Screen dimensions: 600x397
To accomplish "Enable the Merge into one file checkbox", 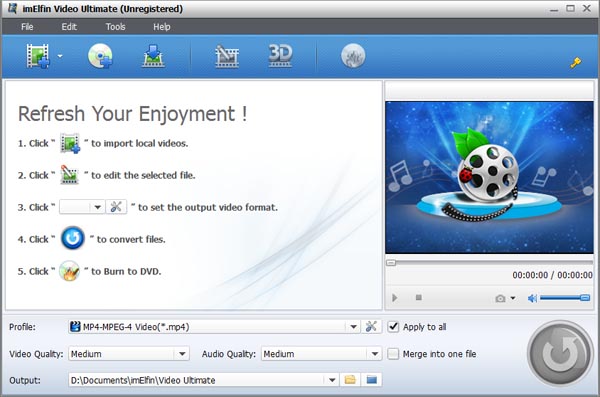I will click(393, 354).
